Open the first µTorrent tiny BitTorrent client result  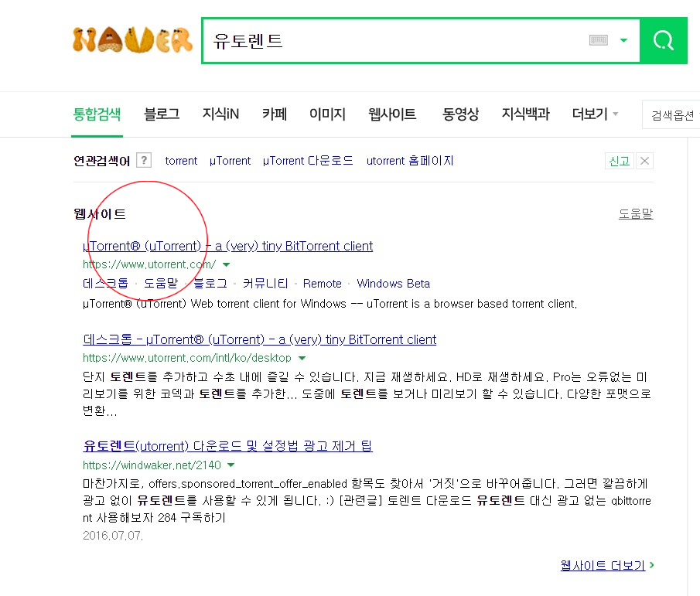tap(227, 246)
